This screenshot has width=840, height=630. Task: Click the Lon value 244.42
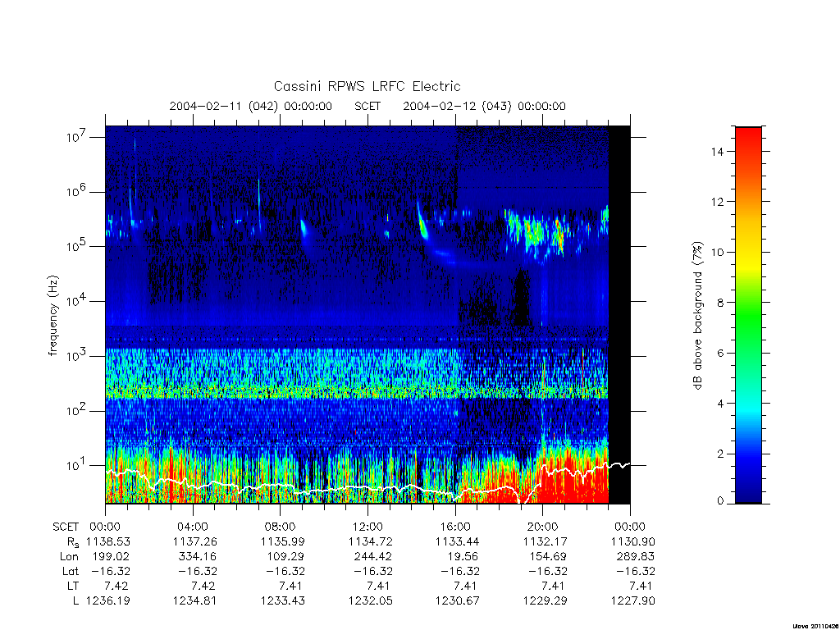pyautogui.click(x=371, y=557)
